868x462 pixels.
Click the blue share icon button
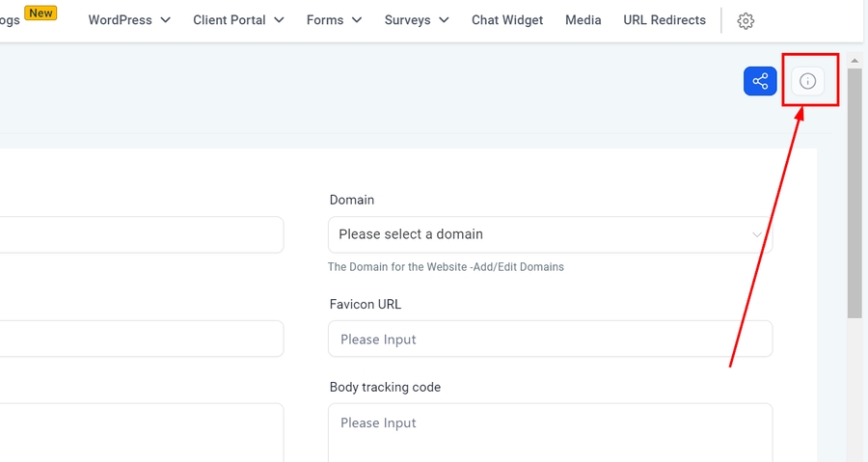click(x=760, y=81)
